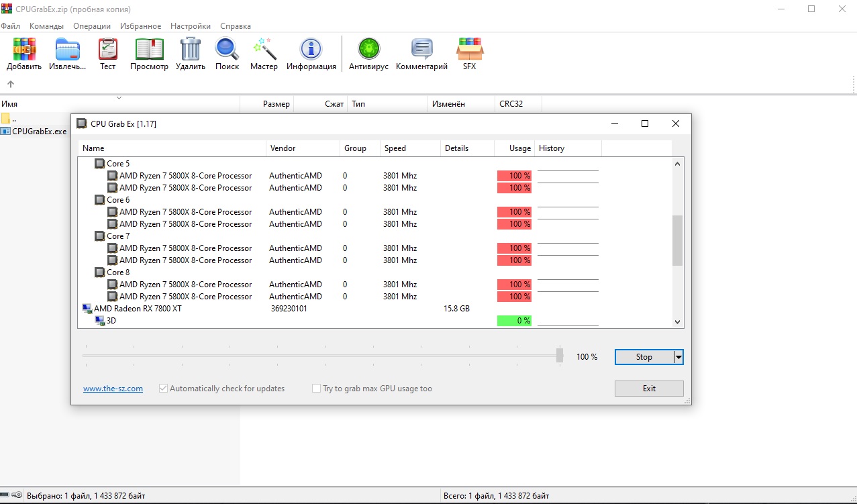The width and height of the screenshot is (857, 504).
Task: Sort by the Usage column header
Action: (515, 148)
